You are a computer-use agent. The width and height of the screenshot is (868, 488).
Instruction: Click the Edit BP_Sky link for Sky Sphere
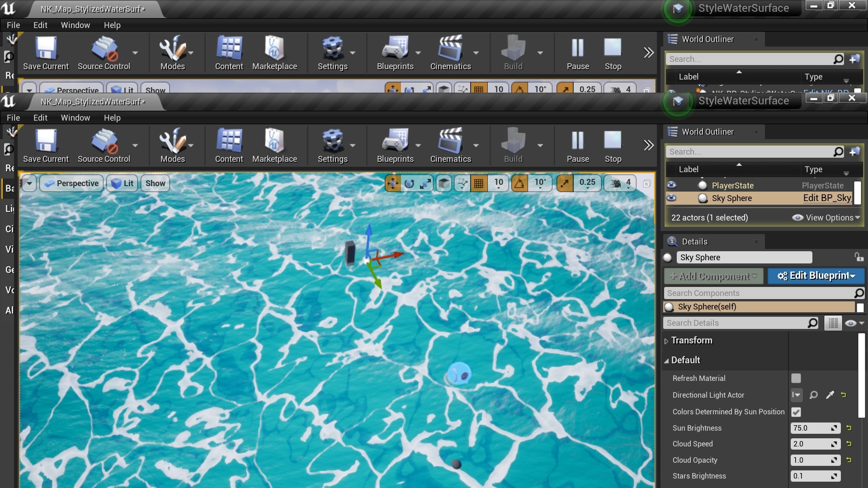(x=826, y=198)
